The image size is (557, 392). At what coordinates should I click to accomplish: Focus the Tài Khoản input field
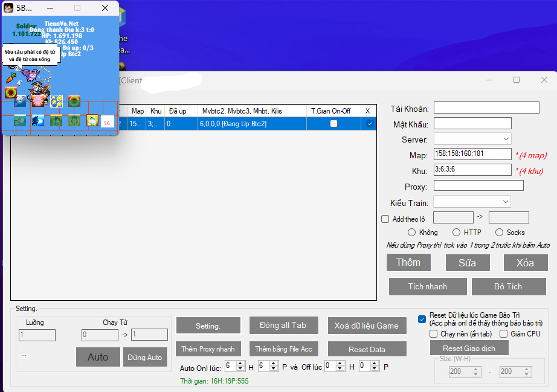click(x=486, y=108)
